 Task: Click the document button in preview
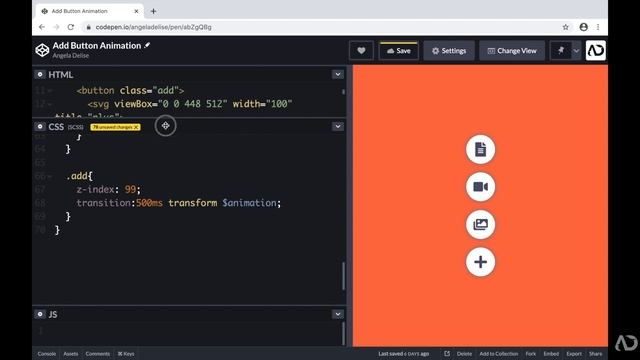pyautogui.click(x=480, y=149)
